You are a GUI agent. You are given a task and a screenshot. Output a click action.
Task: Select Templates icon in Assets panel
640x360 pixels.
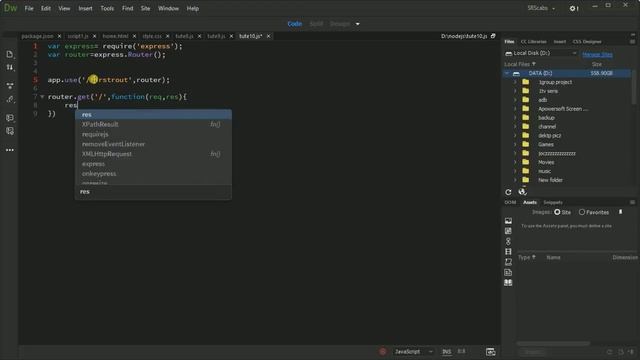(x=508, y=272)
